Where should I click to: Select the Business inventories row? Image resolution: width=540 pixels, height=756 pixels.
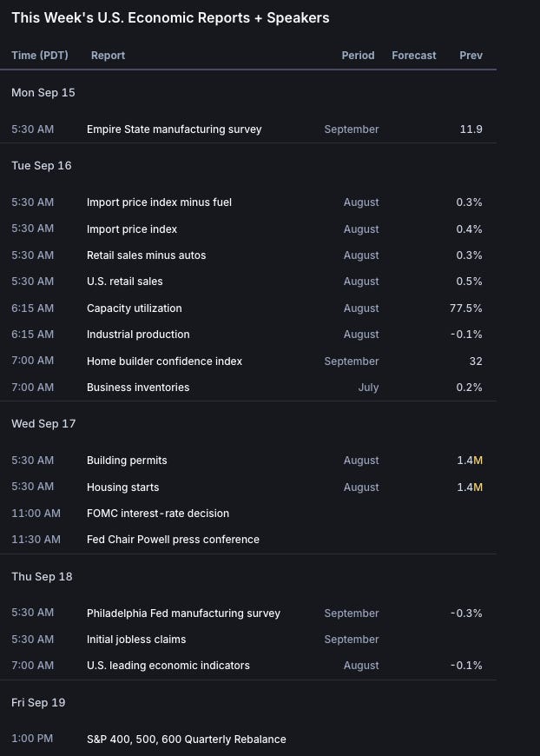(x=137, y=388)
